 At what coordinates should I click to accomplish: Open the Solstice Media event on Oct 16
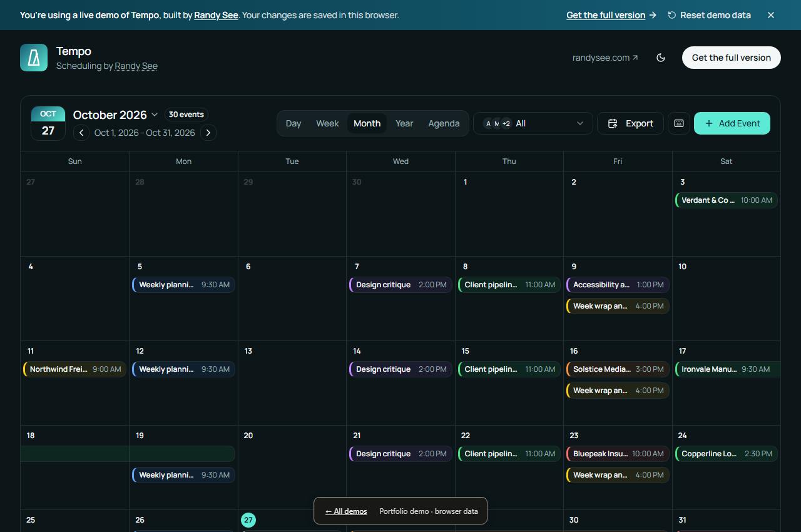(618, 369)
